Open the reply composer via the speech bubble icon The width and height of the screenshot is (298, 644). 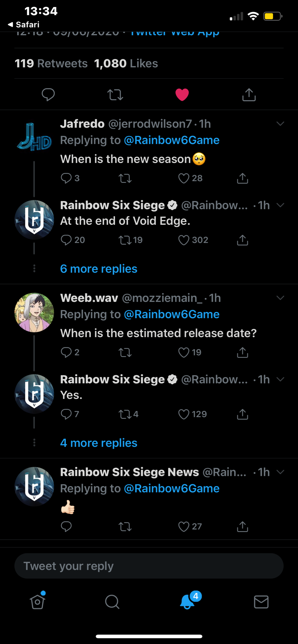pyautogui.click(x=48, y=94)
